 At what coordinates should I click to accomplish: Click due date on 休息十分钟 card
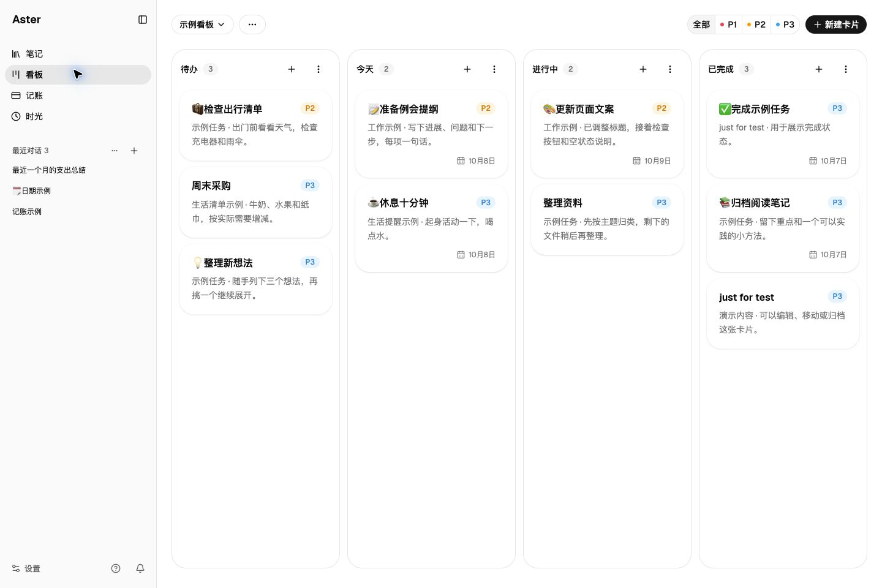(476, 255)
